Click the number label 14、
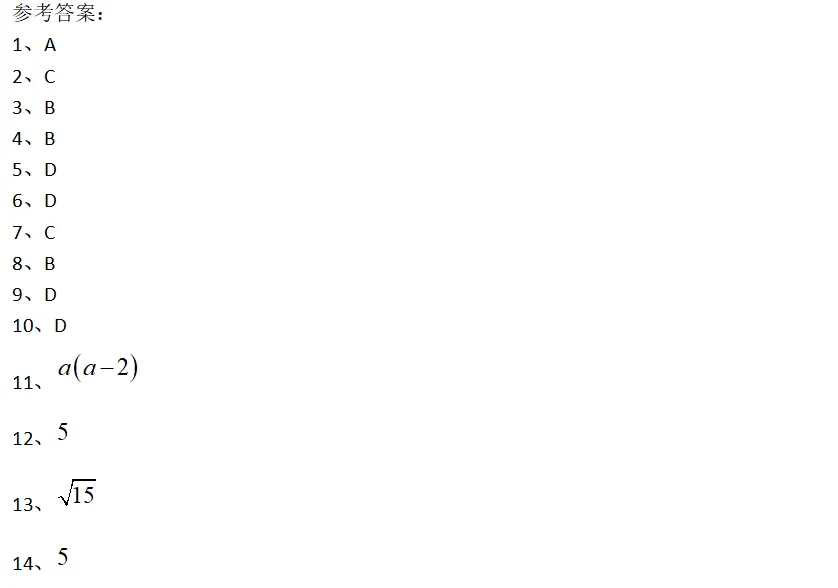The height and width of the screenshot is (588, 838). (27, 564)
